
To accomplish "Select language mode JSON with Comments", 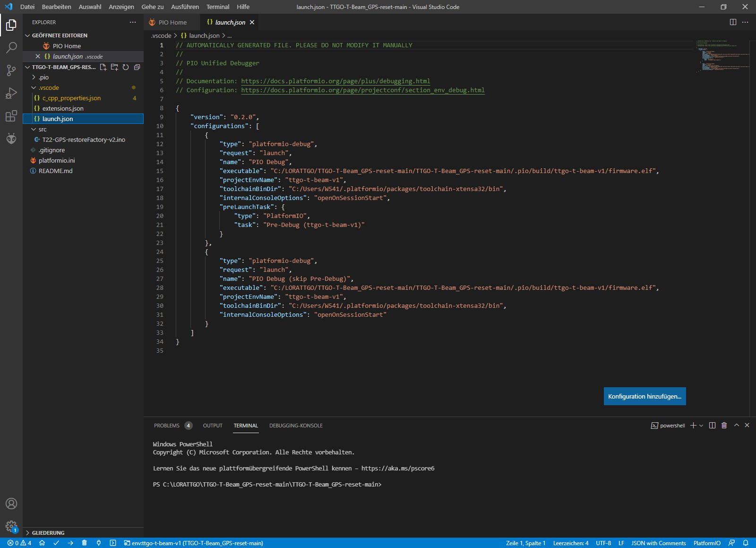I will click(659, 543).
